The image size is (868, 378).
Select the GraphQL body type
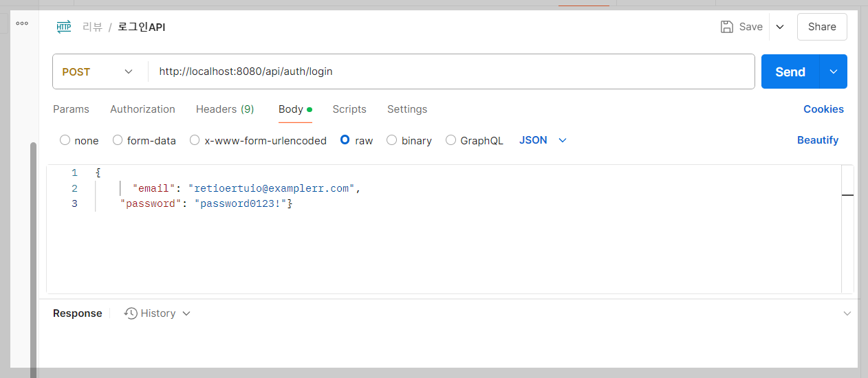tap(451, 140)
